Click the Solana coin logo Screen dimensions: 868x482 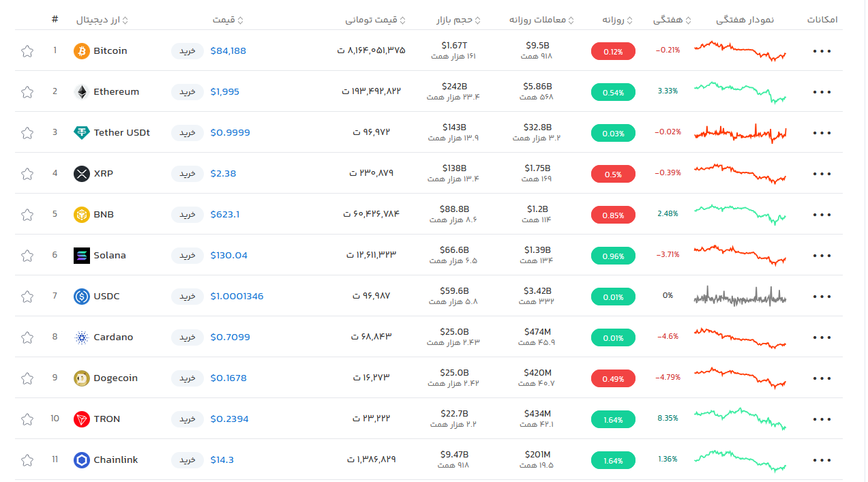tap(82, 256)
